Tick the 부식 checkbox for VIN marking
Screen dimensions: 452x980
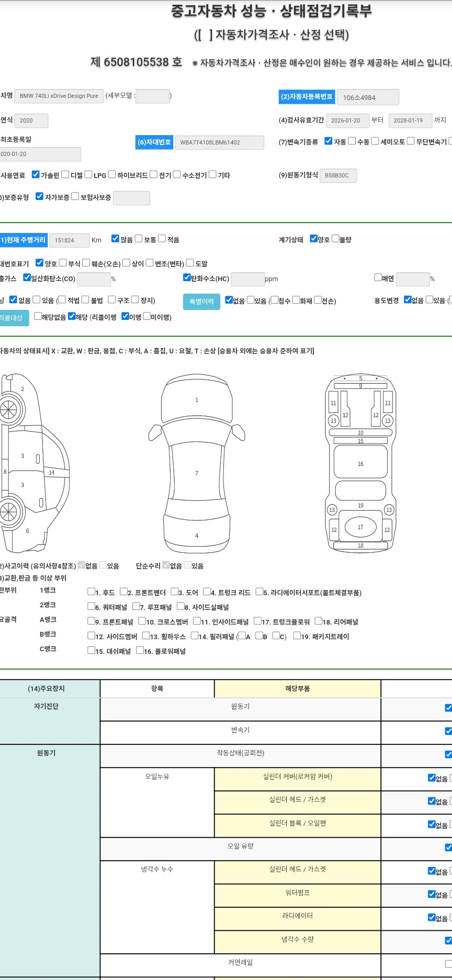tap(63, 263)
